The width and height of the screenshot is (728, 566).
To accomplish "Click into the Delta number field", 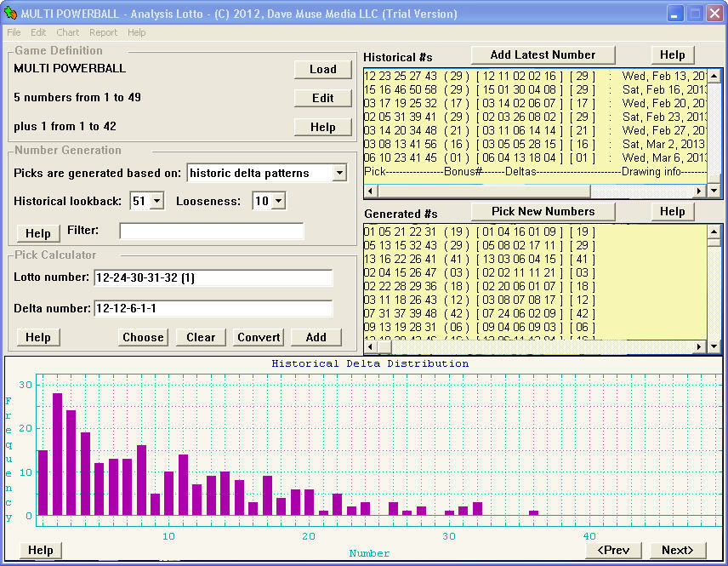I will 213,309.
